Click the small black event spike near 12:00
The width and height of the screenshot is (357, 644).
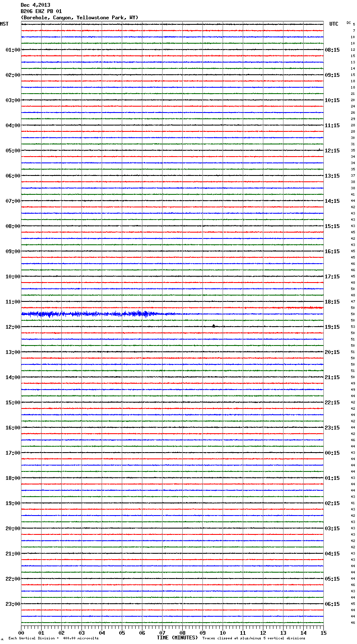point(214,326)
